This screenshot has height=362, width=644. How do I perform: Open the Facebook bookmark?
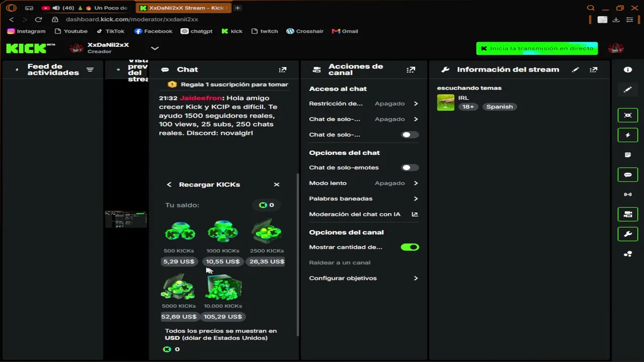pos(153,31)
